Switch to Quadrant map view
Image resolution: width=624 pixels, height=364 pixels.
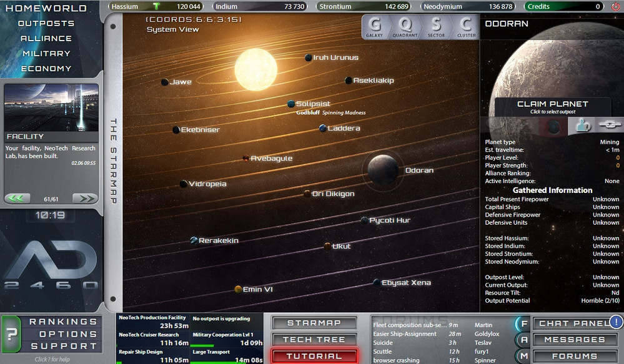[x=405, y=27]
